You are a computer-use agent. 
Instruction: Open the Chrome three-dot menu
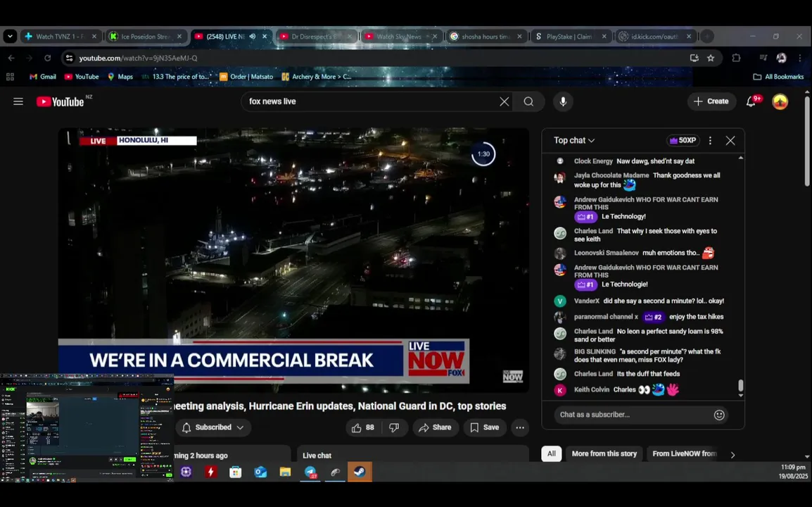(x=800, y=58)
